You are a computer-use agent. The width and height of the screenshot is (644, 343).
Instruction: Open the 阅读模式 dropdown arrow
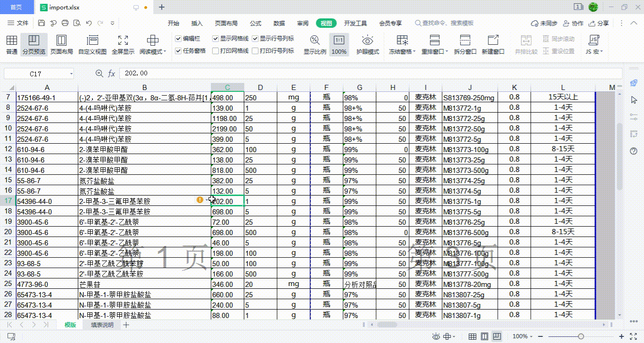(x=165, y=52)
